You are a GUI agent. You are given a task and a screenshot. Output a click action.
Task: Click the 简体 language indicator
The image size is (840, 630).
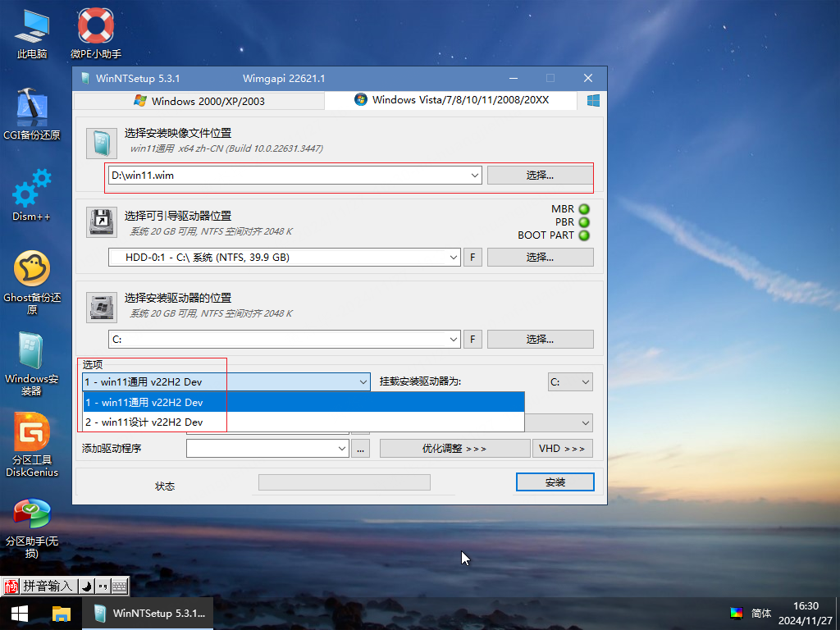click(x=760, y=613)
